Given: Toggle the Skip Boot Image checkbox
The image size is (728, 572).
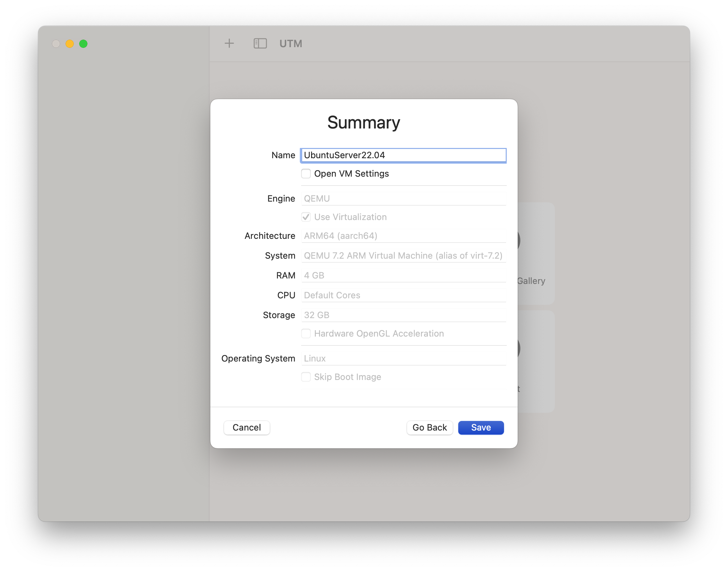Looking at the screenshot, I should tap(306, 377).
